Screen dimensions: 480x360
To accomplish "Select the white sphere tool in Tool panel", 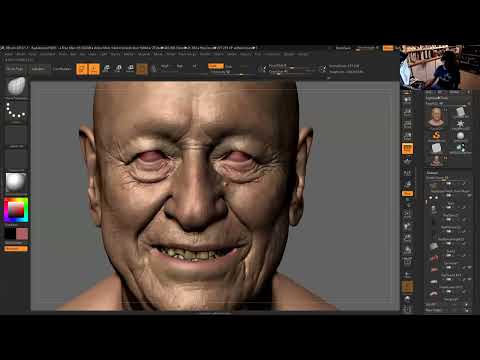I will (460, 136).
